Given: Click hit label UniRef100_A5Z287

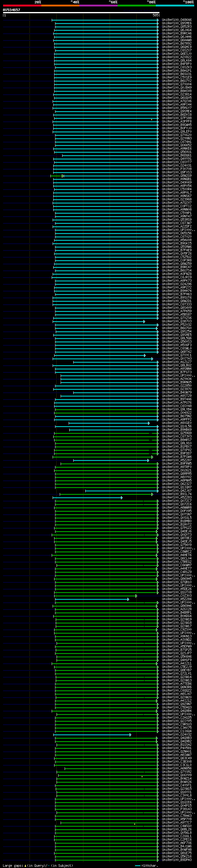Looking at the screenshot, I should point(177,460).
